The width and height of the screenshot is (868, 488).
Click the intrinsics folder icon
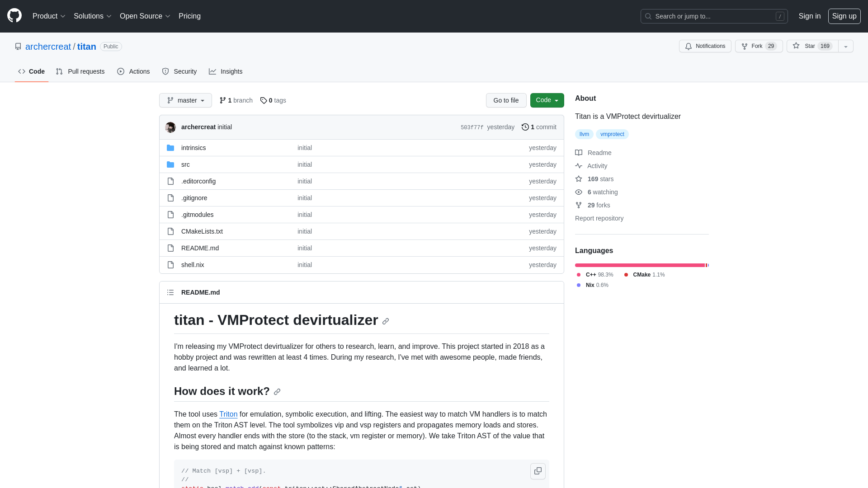tap(170, 148)
